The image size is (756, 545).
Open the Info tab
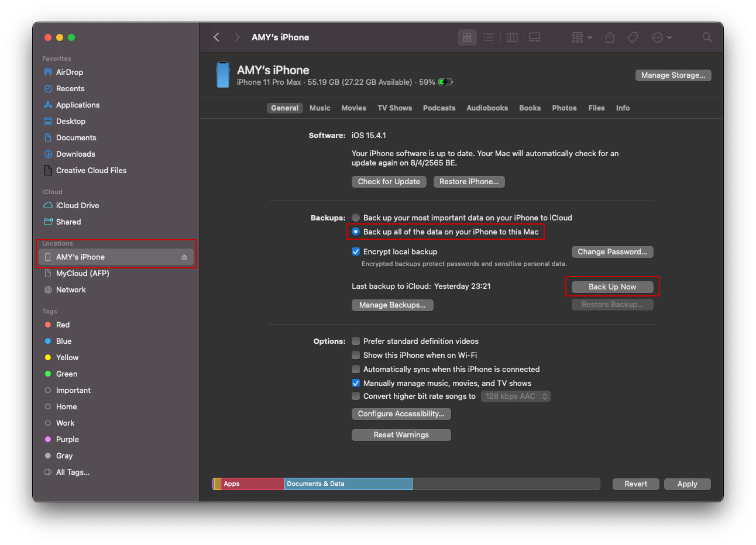tap(623, 108)
